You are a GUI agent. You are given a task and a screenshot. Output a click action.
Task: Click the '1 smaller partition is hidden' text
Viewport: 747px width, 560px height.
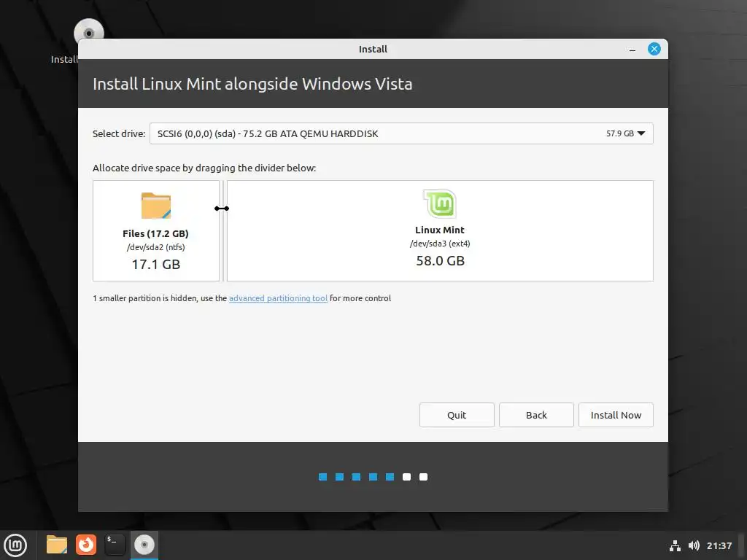click(x=145, y=298)
